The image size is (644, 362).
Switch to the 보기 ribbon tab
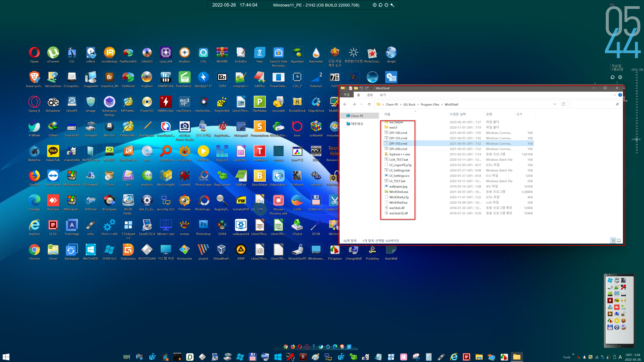click(383, 95)
